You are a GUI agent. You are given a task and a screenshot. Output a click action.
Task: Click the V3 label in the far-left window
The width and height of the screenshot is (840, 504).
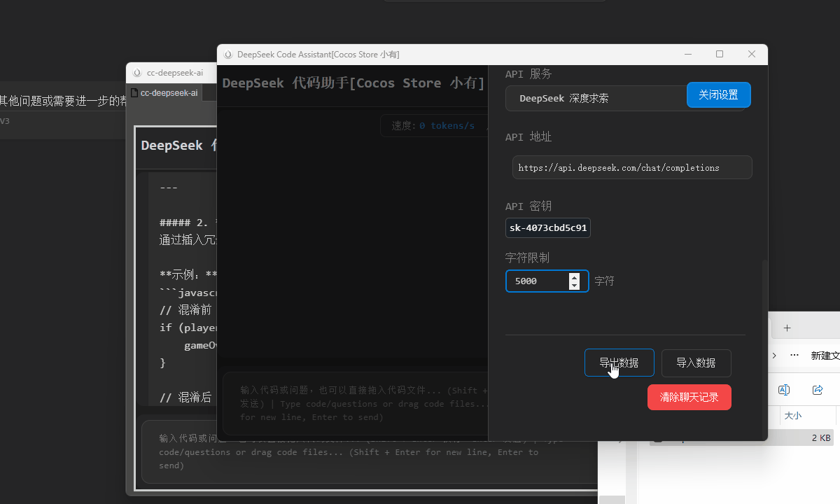[x=5, y=121]
